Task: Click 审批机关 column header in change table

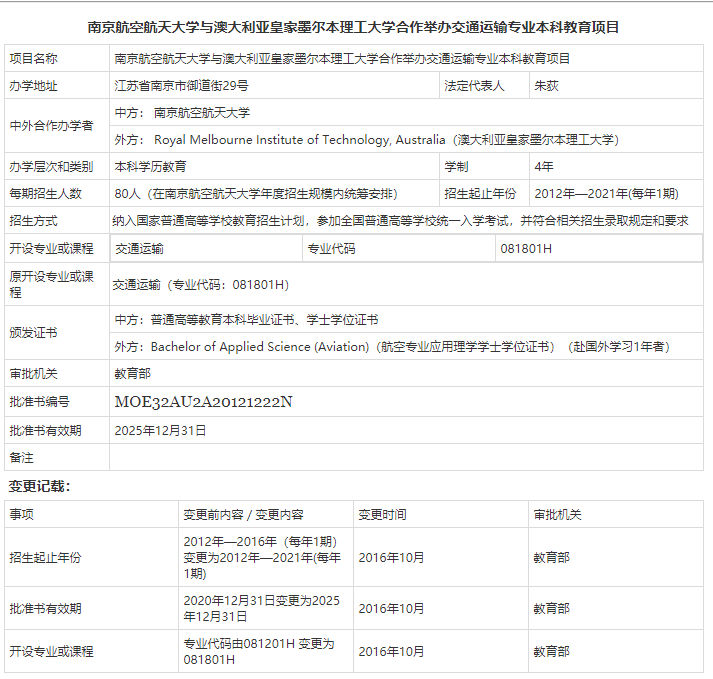Action: [x=557, y=514]
